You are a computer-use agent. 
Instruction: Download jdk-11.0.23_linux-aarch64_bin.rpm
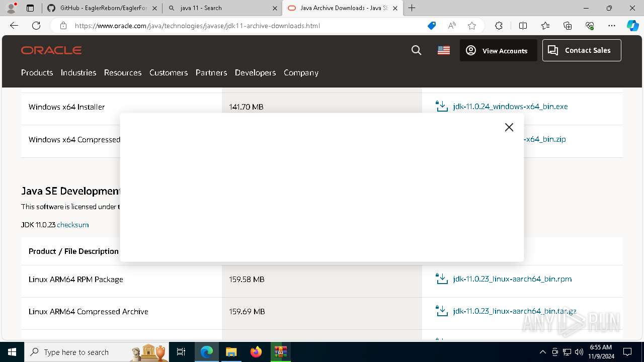(512, 279)
